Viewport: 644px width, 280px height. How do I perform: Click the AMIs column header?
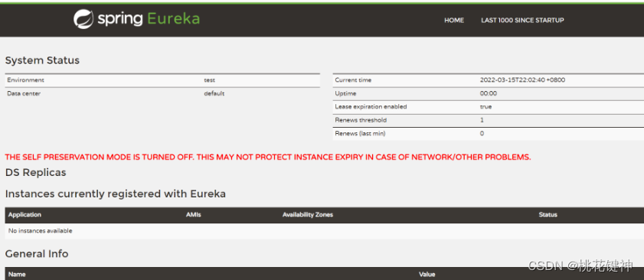coord(194,215)
